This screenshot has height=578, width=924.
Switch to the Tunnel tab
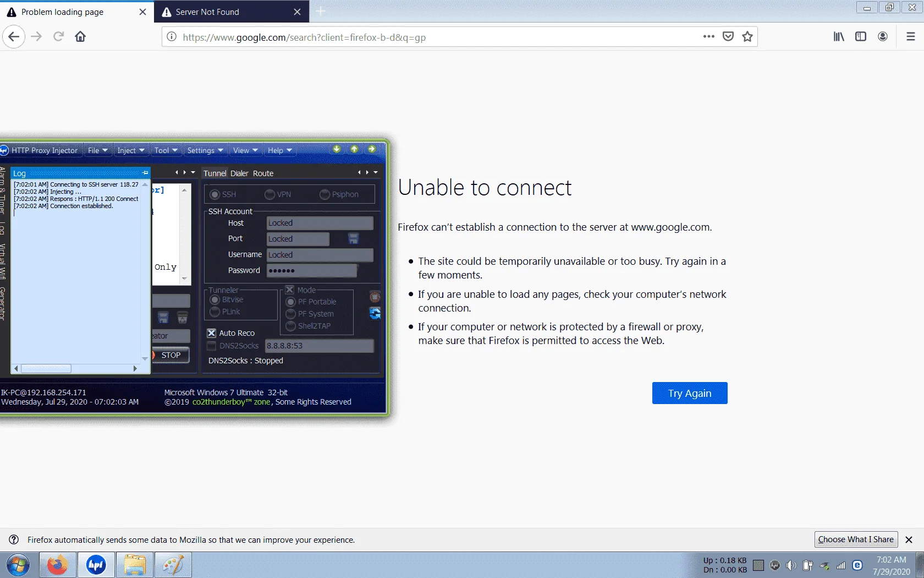click(215, 173)
